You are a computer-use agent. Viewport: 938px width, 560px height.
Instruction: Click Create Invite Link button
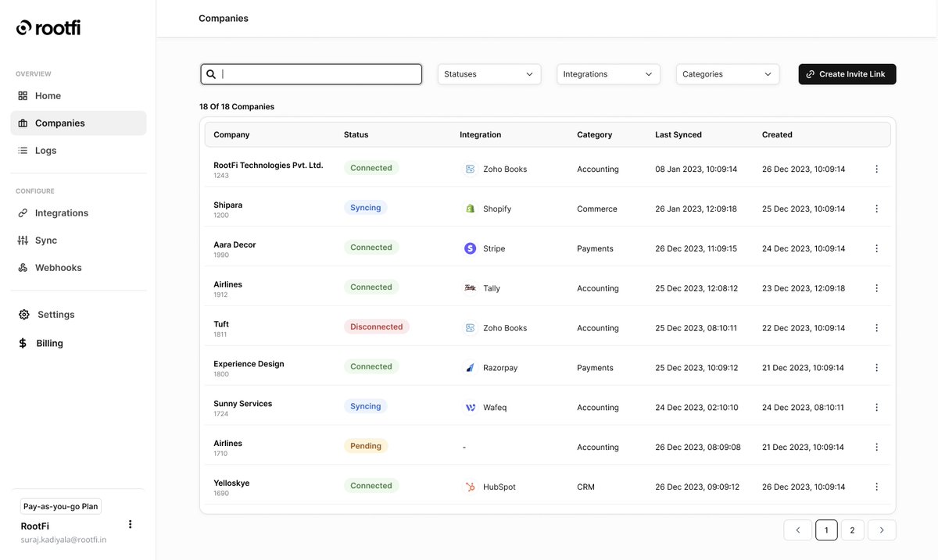pos(847,74)
